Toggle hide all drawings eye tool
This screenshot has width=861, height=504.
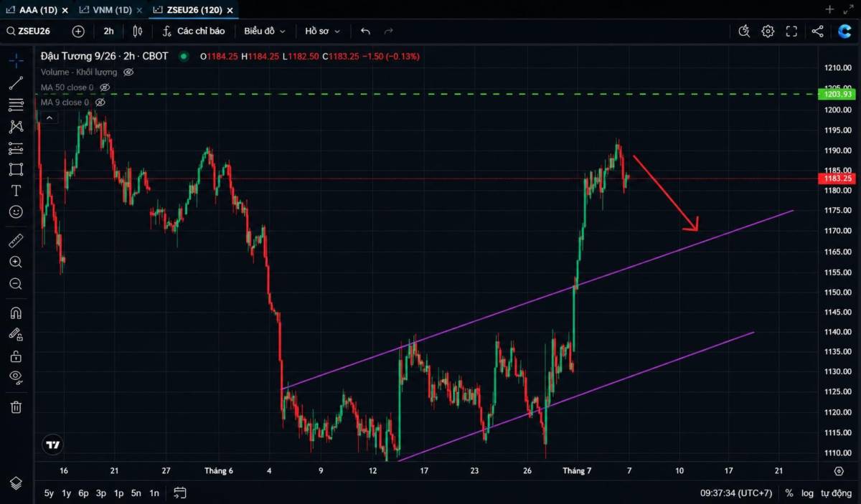coord(16,377)
